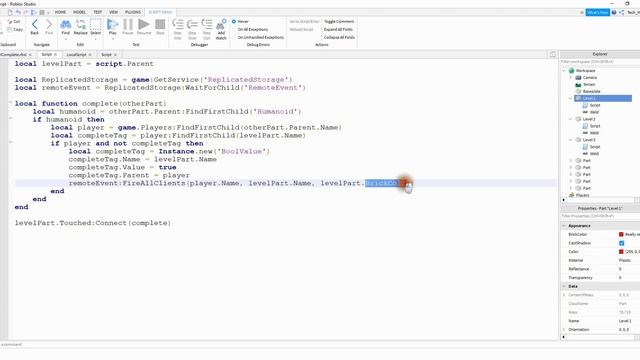Click the new file icon in quick access bar

(x=10, y=12)
